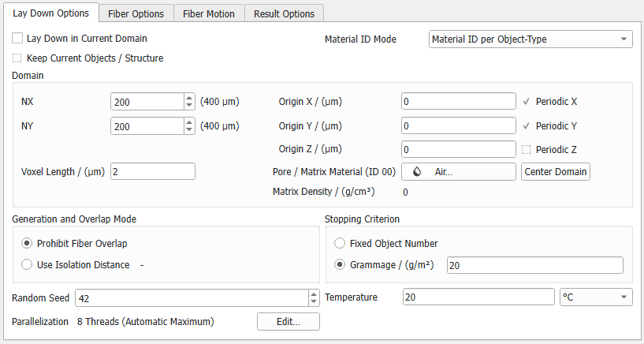
Task: Click the Voxel Length input field
Action: point(153,171)
